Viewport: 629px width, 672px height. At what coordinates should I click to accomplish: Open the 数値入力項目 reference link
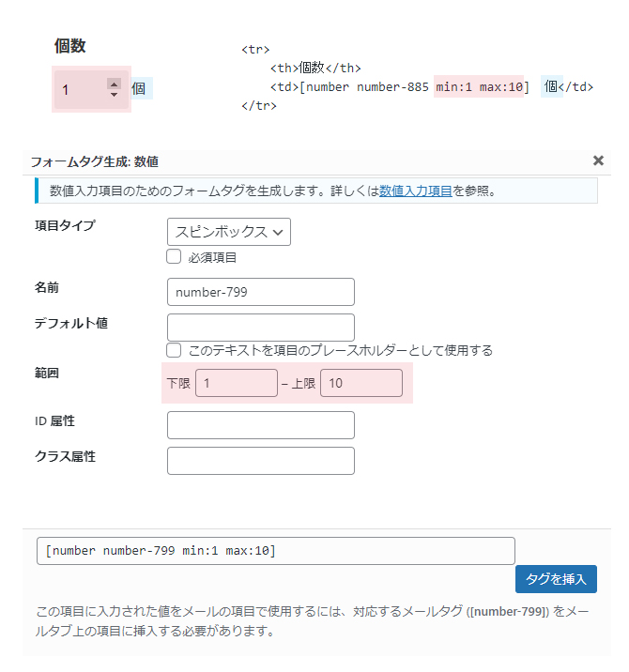tap(416, 191)
